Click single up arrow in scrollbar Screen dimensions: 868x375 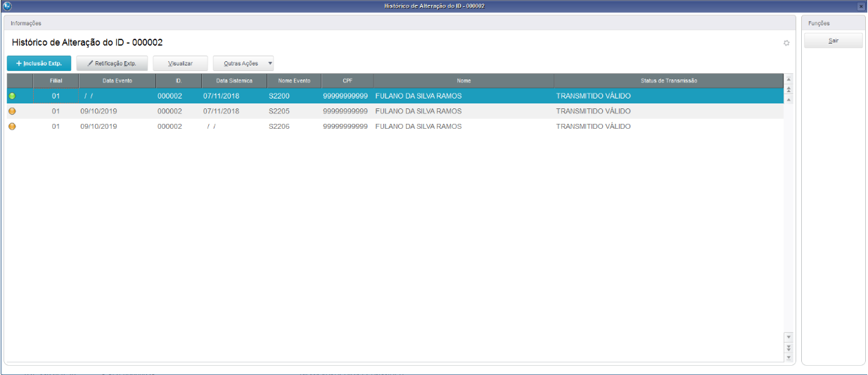pyautogui.click(x=789, y=99)
